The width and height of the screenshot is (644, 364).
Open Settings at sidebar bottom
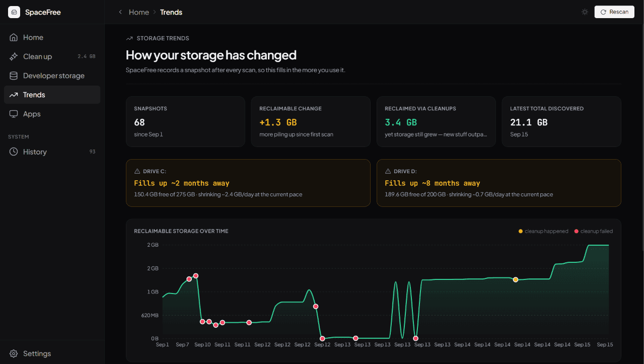(x=52, y=353)
